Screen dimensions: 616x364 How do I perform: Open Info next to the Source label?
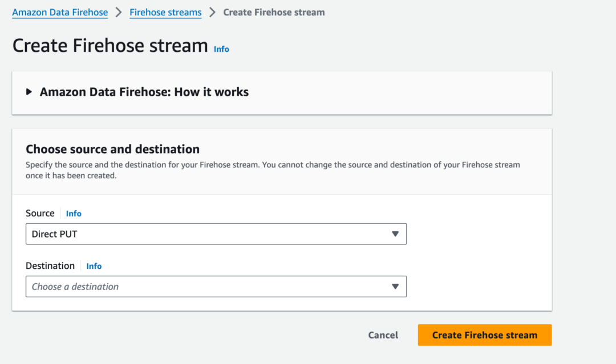(x=74, y=213)
